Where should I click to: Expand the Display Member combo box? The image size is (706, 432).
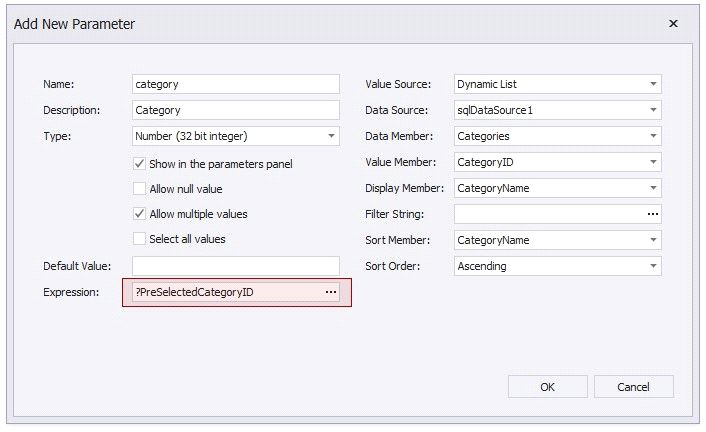coord(652,188)
